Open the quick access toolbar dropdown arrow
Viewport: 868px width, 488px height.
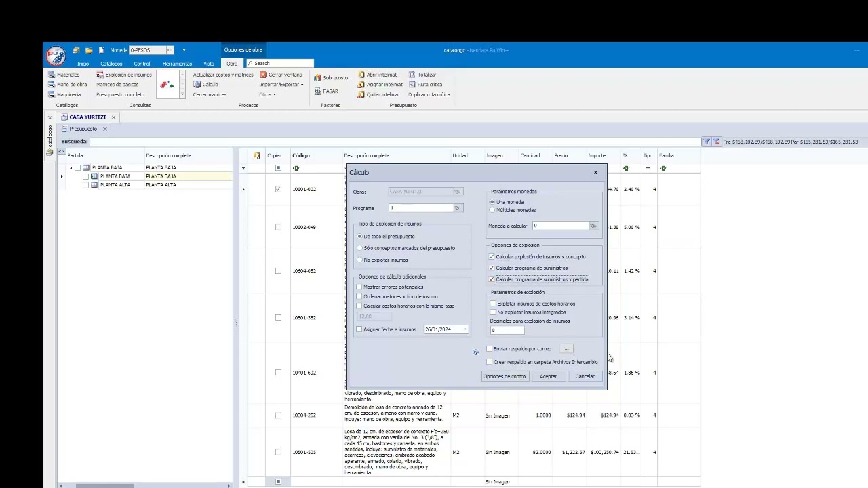point(184,50)
